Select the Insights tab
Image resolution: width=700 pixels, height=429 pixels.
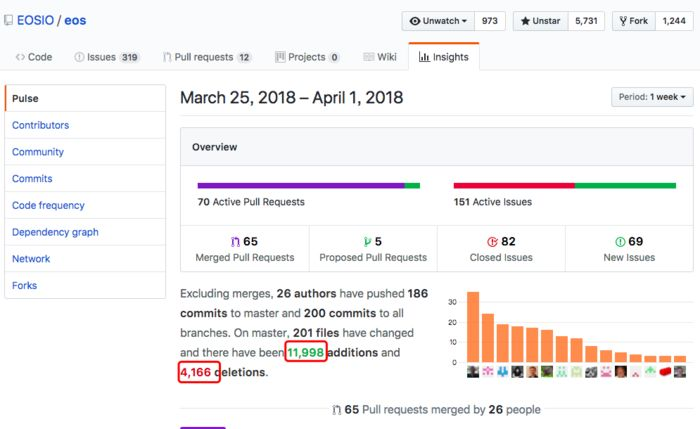point(444,57)
